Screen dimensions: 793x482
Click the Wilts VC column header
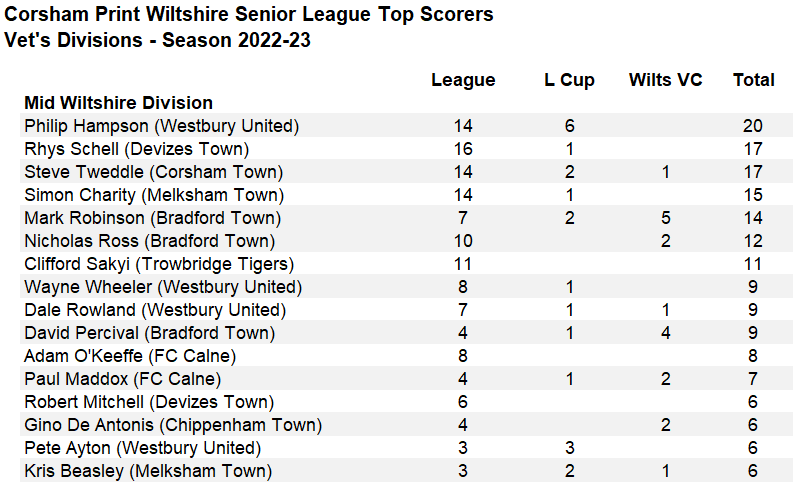(666, 80)
